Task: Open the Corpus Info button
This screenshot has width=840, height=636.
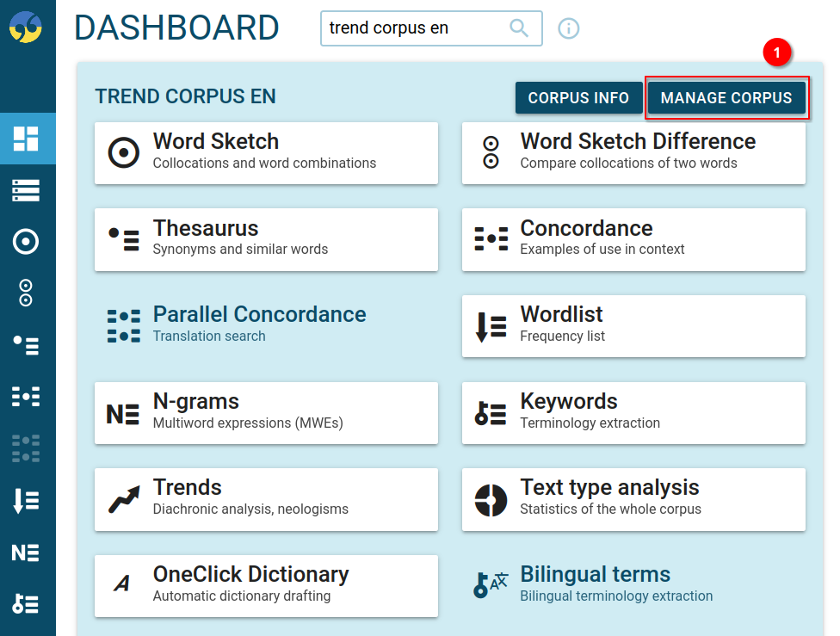Action: tap(578, 98)
